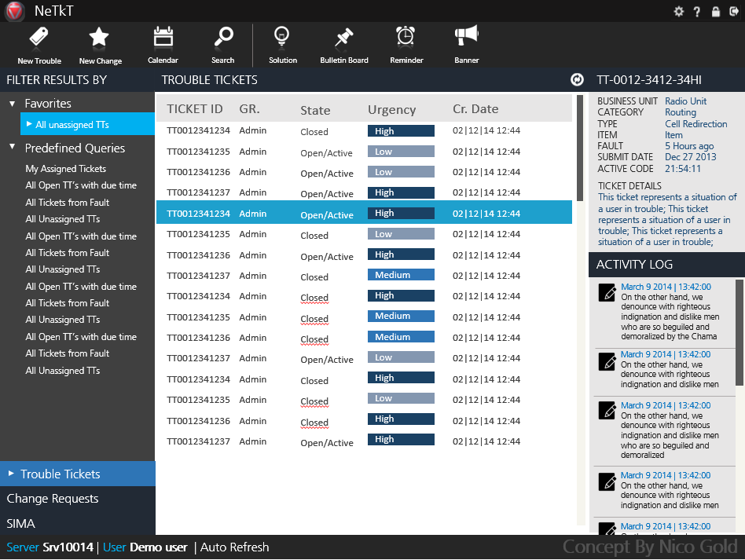Sort by Urgency column header
Screen dimensions: 745x560
[x=391, y=110]
